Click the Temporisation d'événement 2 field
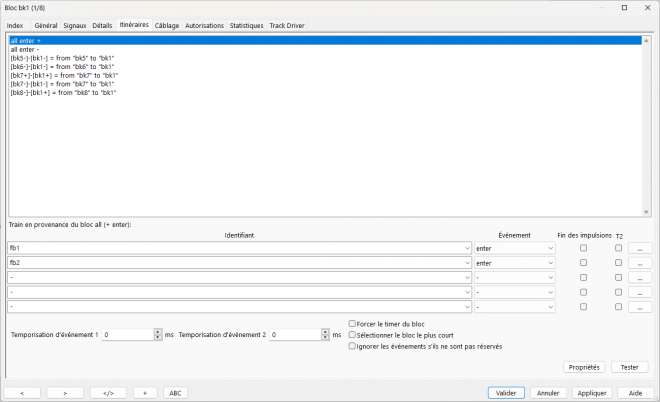This screenshot has width=660, height=402. 295,335
